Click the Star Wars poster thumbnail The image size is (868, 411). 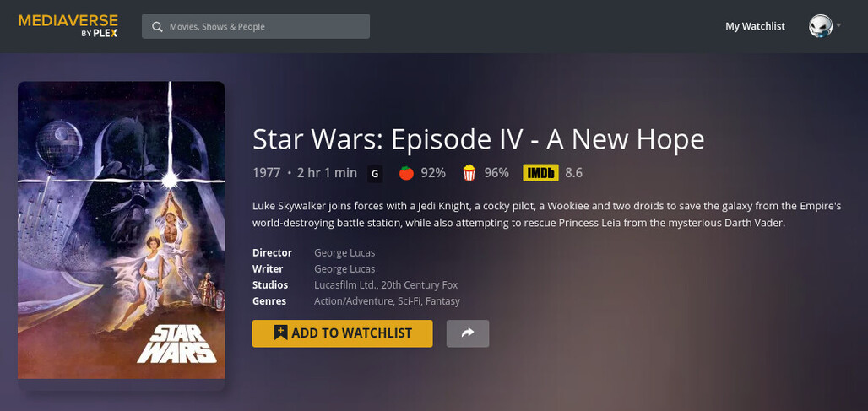coord(122,230)
